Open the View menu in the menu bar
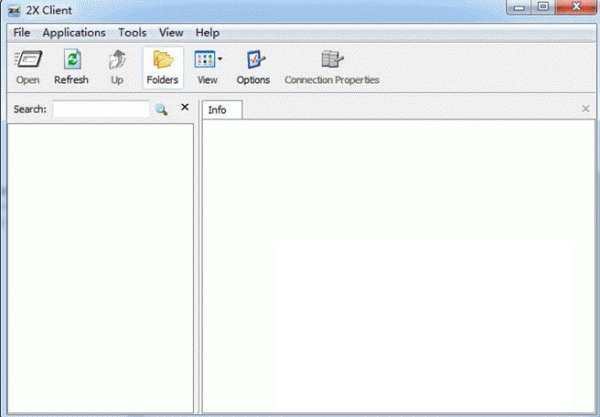This screenshot has height=417, width=600. click(171, 32)
